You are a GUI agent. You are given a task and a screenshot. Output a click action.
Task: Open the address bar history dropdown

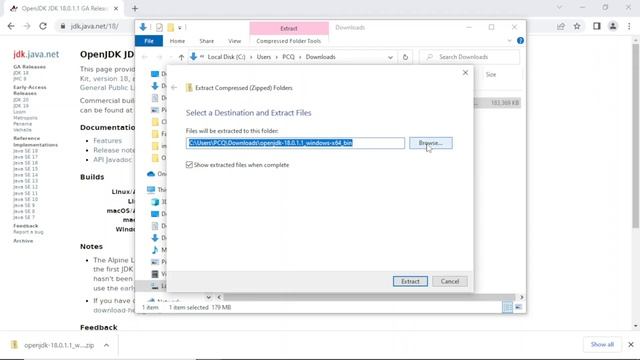(x=390, y=57)
